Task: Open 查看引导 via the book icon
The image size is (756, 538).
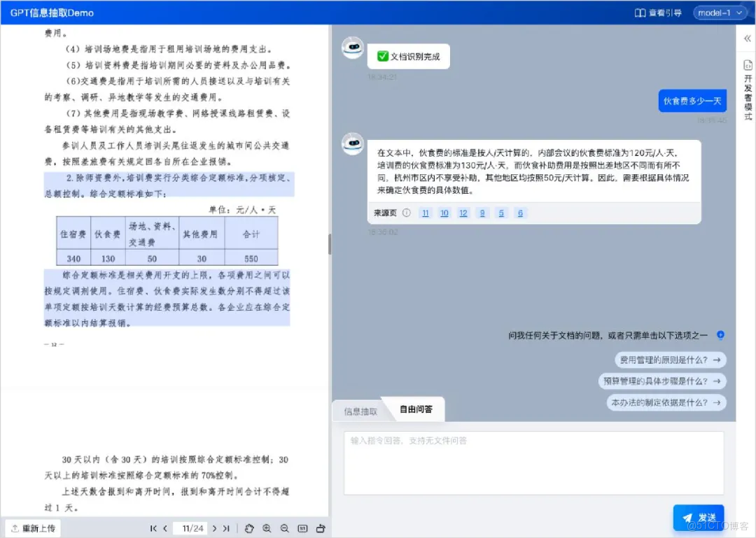Action: [x=657, y=13]
